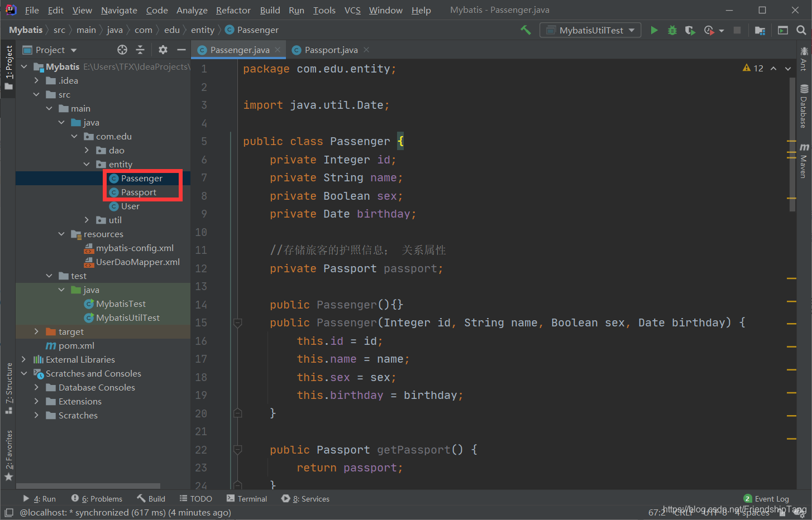Image resolution: width=812 pixels, height=520 pixels.
Task: Hide the Project panel with minus icon
Action: [181, 50]
